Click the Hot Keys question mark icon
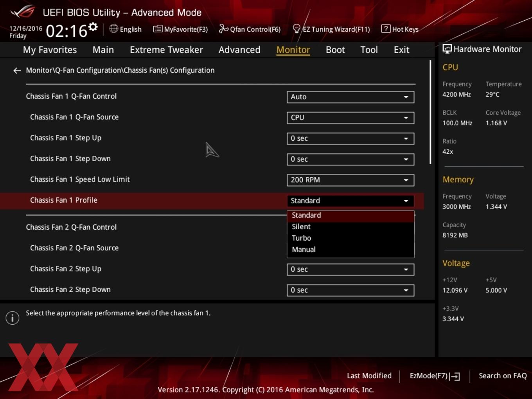The image size is (532, 399). point(386,29)
